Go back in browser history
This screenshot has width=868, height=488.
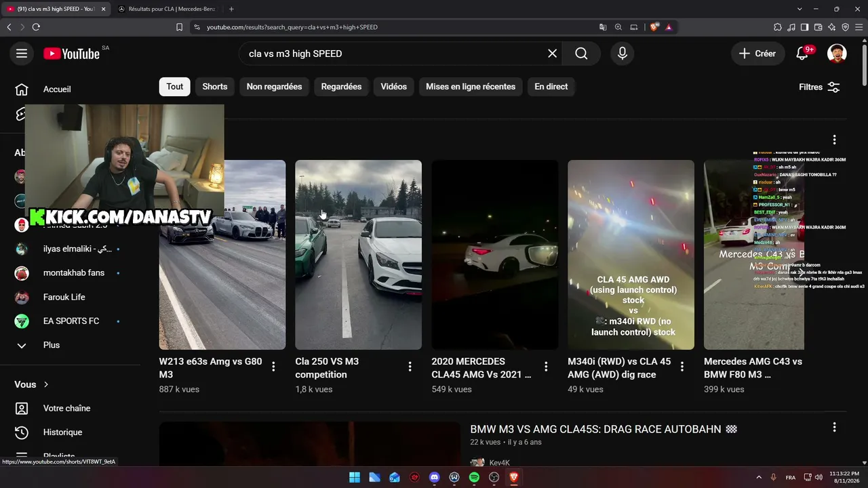9,27
